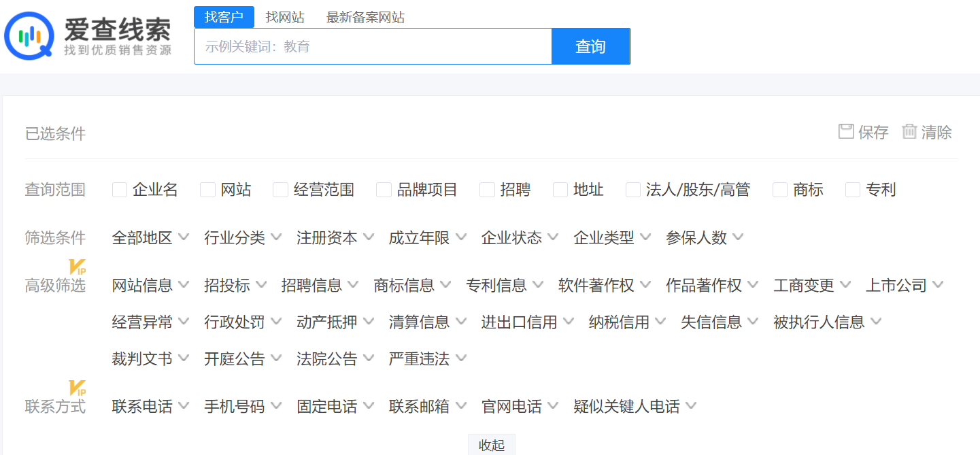
Task: Check the 经营范围 checkbox
Action: click(280, 190)
